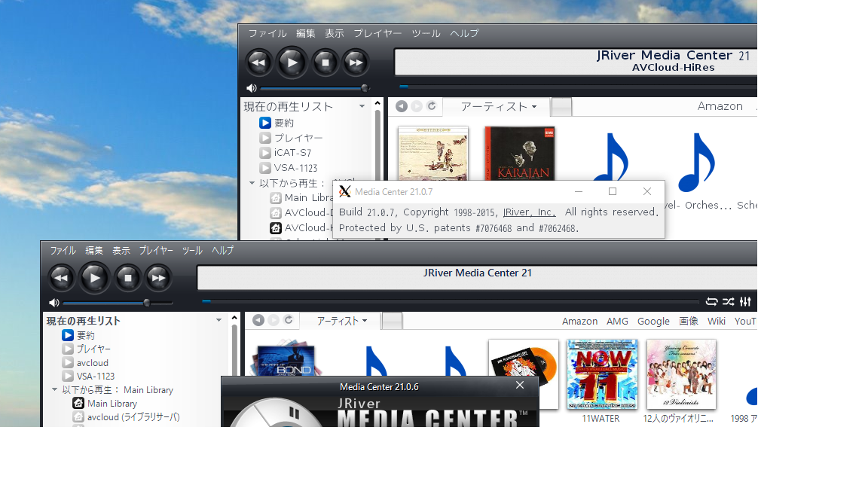
Task: Set volume slider in the lower window
Action: pyautogui.click(x=118, y=303)
